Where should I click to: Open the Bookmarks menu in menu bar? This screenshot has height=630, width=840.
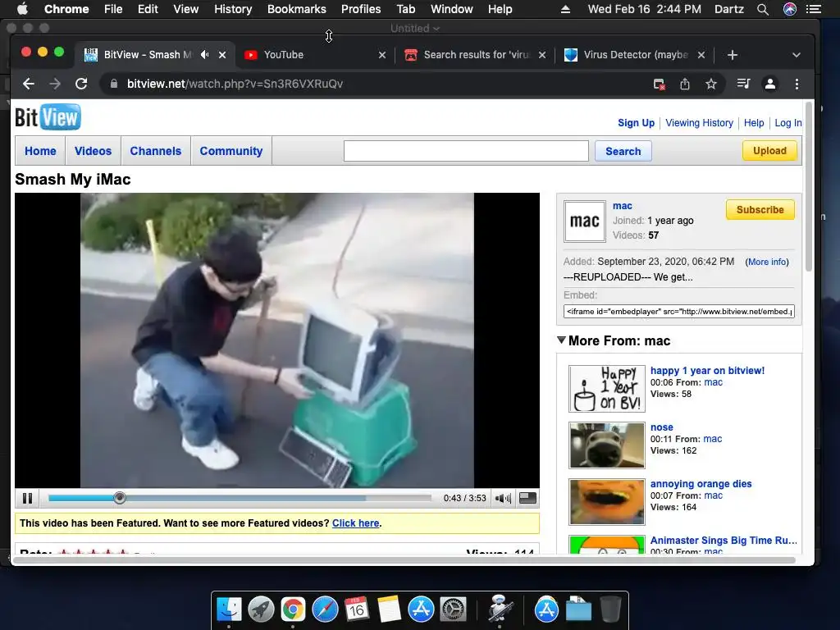click(297, 9)
